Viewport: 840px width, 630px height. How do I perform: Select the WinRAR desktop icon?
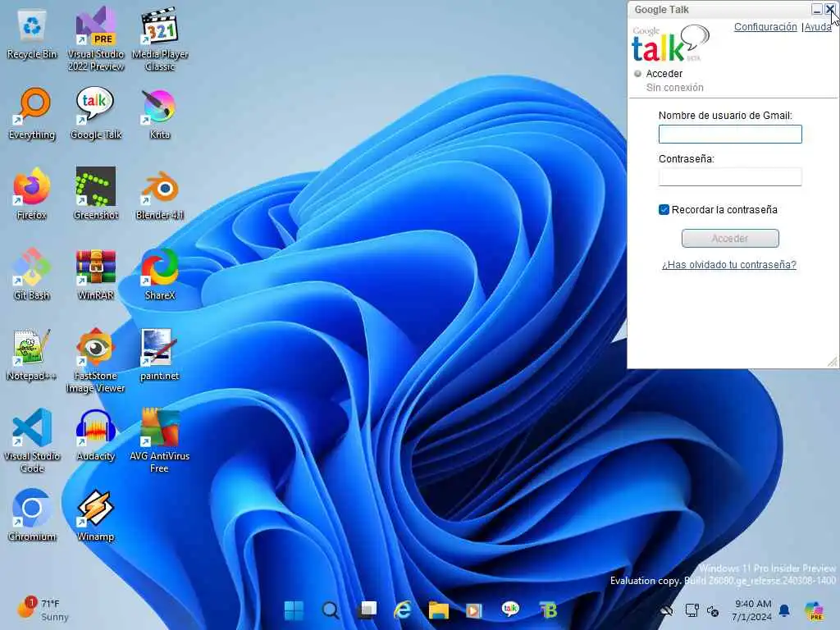tap(96, 276)
